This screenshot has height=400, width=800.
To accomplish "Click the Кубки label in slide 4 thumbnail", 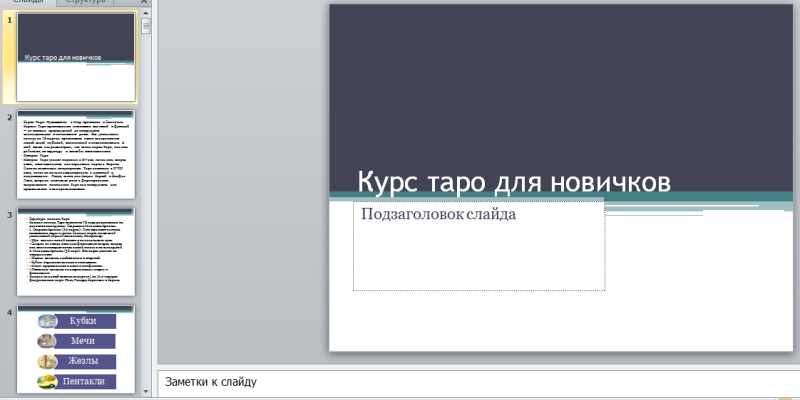I will coord(83,322).
